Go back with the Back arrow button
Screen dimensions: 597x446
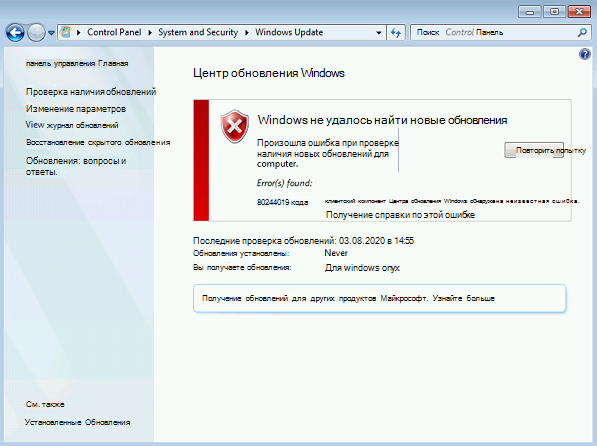click(x=15, y=33)
